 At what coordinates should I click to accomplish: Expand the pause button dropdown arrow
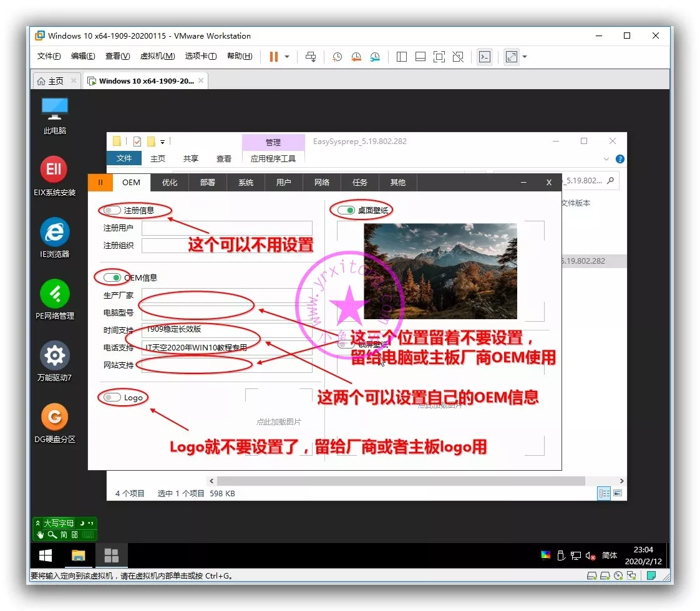287,57
